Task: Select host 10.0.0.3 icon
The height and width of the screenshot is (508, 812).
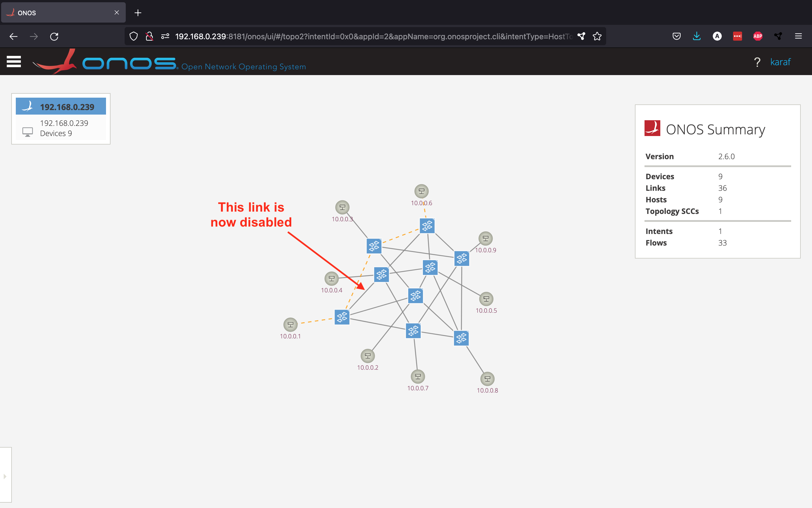Action: [342, 207]
